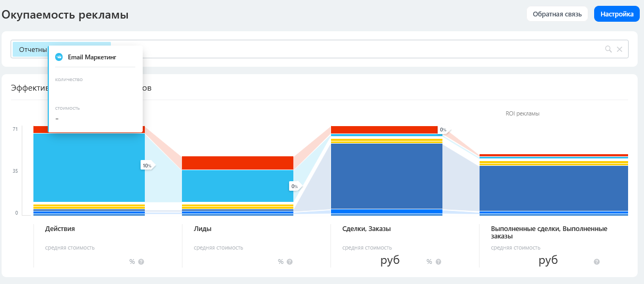This screenshot has width=644, height=284.
Task: Select the light blue segment of Действия bar
Action: pyautogui.click(x=89, y=167)
